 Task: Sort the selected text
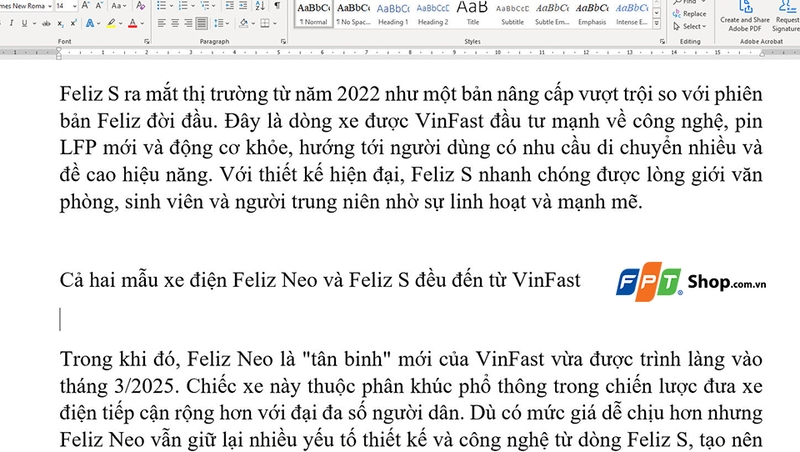260,6
